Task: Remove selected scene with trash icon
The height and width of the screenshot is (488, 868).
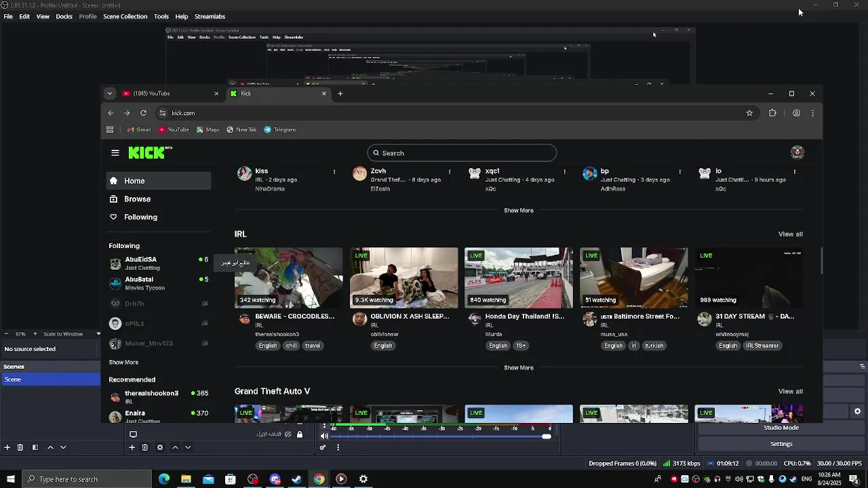Action: (20, 447)
